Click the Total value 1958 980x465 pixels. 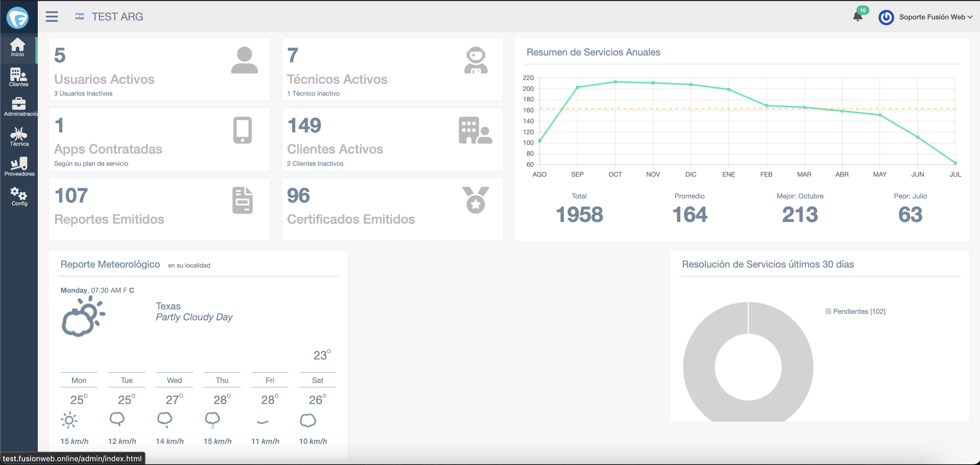[x=579, y=214]
